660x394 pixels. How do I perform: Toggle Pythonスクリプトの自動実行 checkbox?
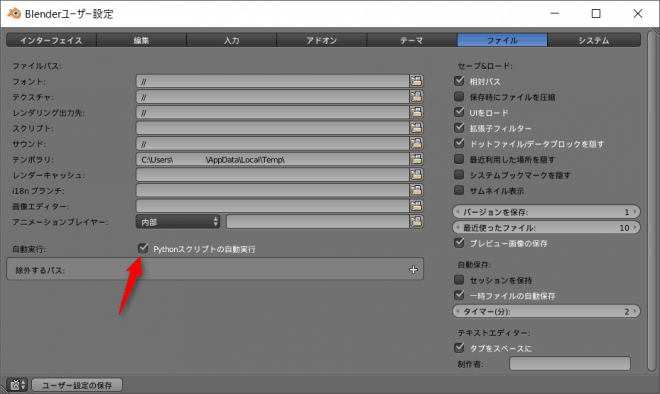pos(143,248)
